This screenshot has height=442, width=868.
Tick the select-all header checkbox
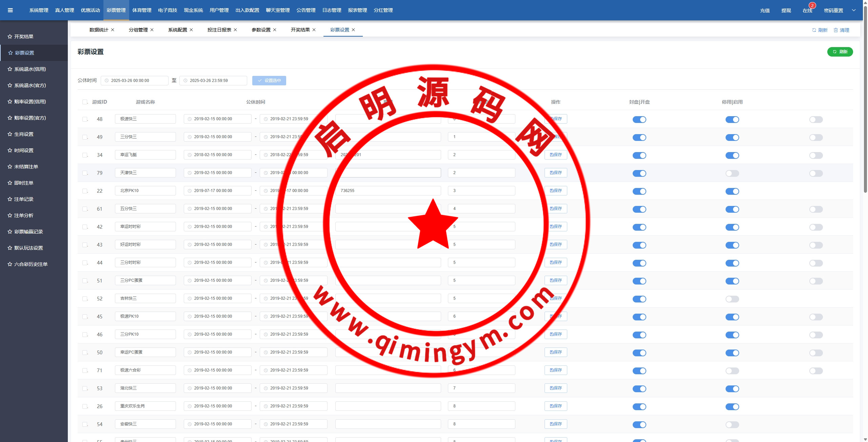(85, 102)
